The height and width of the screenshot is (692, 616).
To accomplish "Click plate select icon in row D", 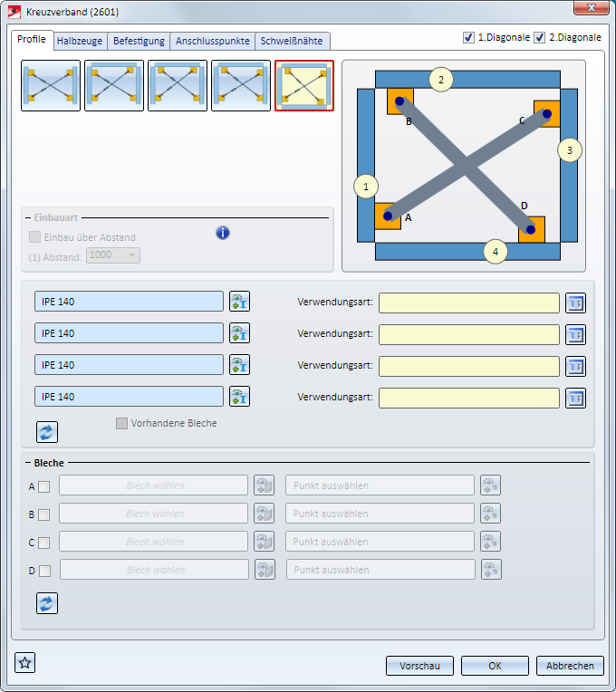I will [x=265, y=570].
